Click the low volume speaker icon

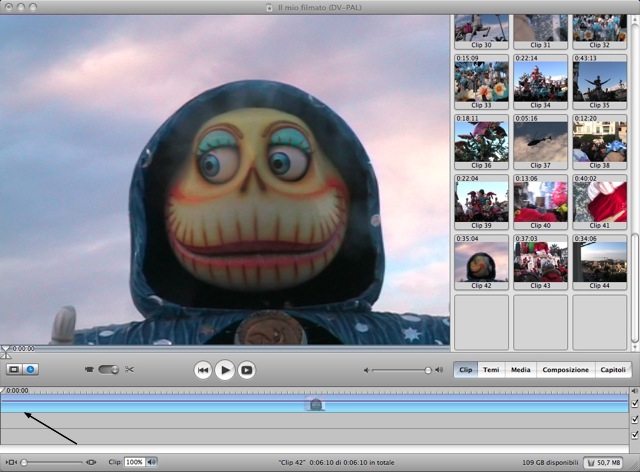[x=366, y=370]
